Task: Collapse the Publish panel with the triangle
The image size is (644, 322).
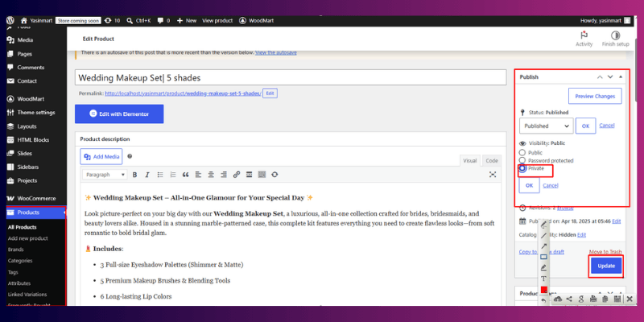Action: click(x=621, y=76)
